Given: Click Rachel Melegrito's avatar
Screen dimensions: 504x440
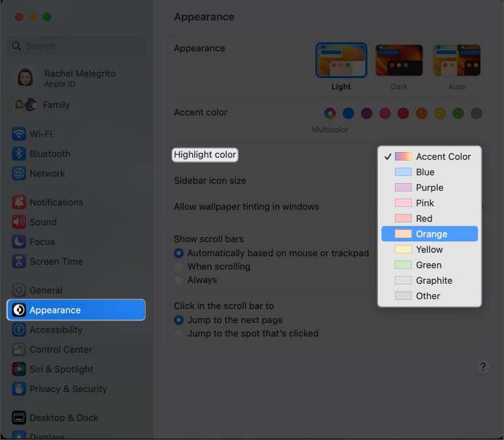Looking at the screenshot, I should pos(25,77).
